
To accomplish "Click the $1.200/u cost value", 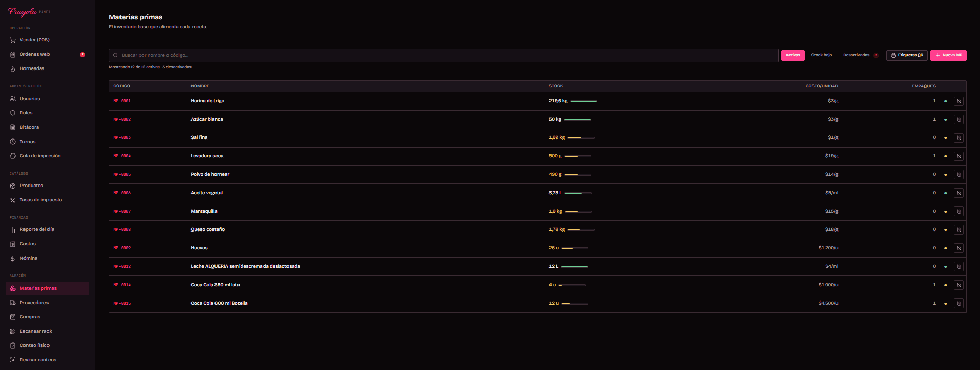I will click(828, 248).
